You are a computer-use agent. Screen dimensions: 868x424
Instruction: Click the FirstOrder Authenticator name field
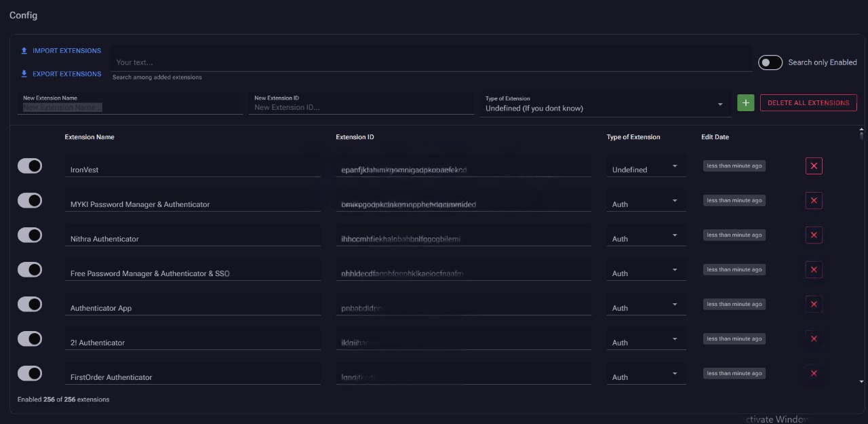tap(193, 374)
